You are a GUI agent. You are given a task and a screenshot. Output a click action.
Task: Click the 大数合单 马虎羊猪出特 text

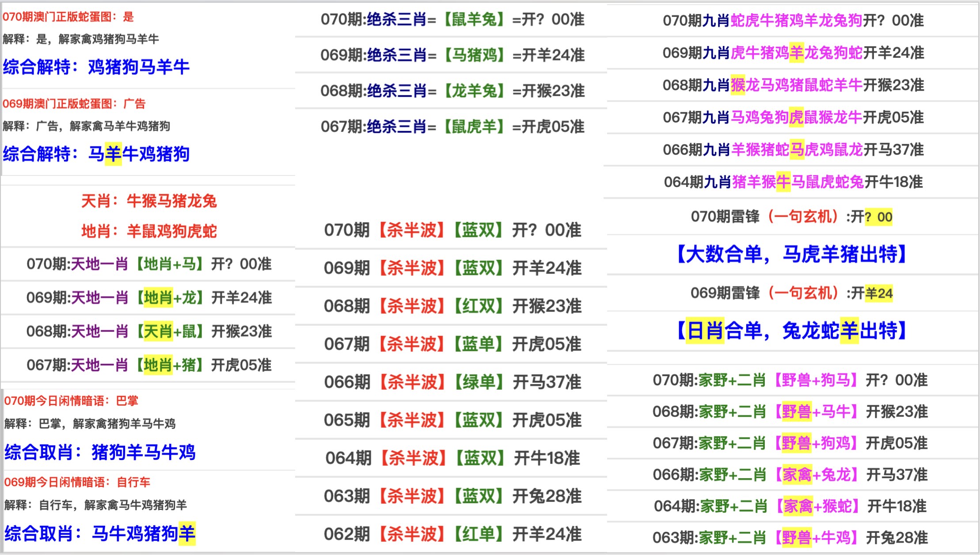791,254
